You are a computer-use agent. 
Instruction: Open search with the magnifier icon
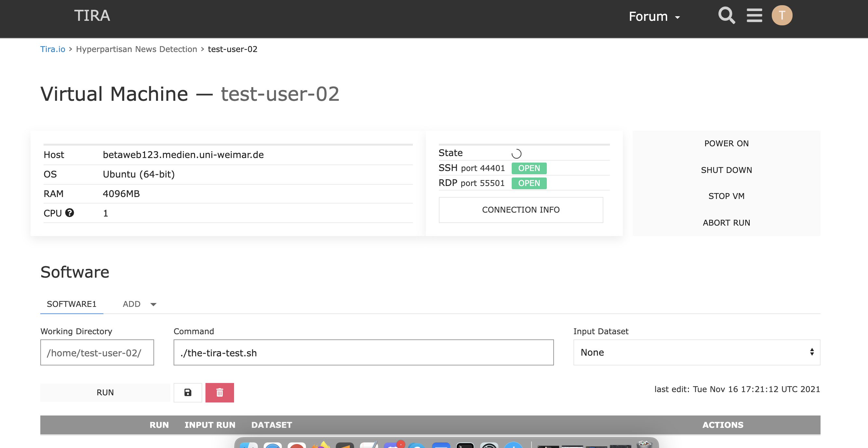click(x=727, y=15)
